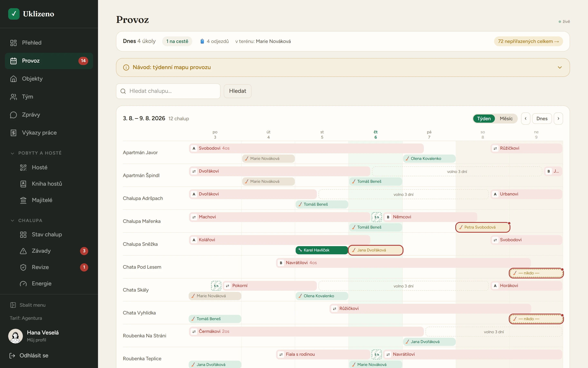This screenshot has width=588, height=368.
Task: Click the info icon in the Návod banner
Action: (126, 67)
